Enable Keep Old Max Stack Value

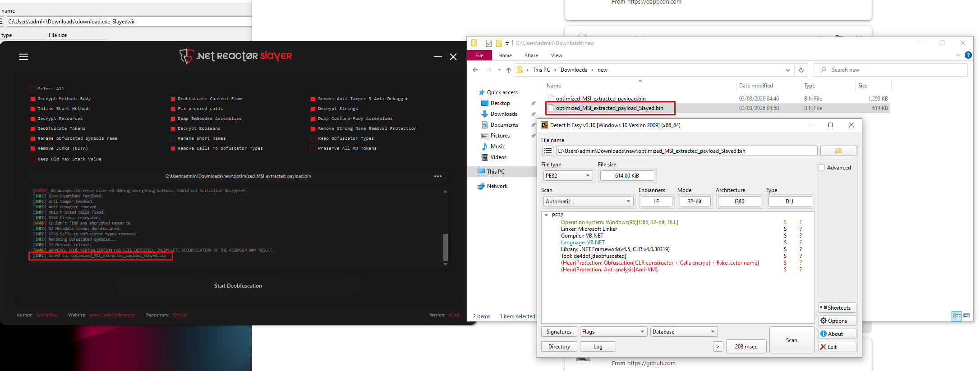32,159
